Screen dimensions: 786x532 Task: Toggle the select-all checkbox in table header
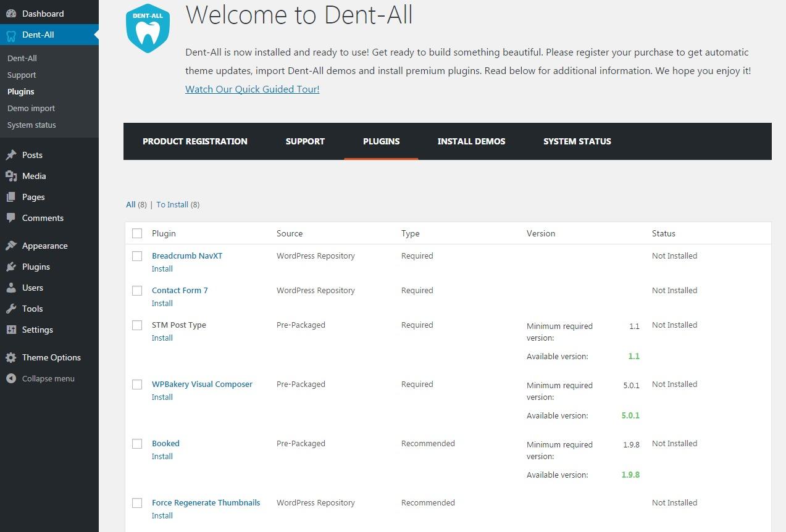pos(137,233)
